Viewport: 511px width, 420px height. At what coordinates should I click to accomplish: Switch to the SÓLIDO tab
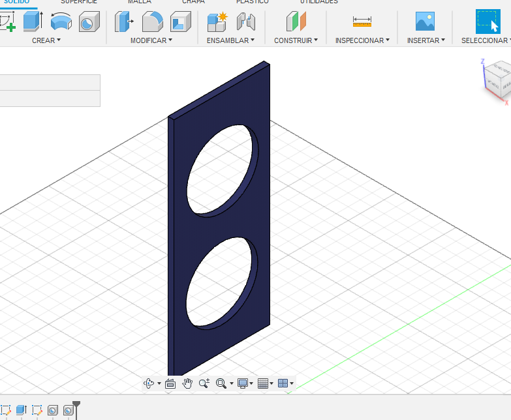coord(16,1)
